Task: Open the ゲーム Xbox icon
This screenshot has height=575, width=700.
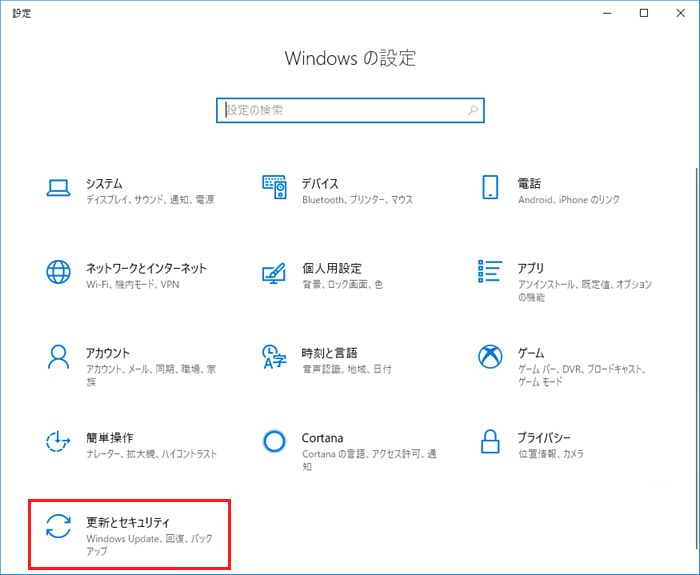Action: (x=490, y=357)
